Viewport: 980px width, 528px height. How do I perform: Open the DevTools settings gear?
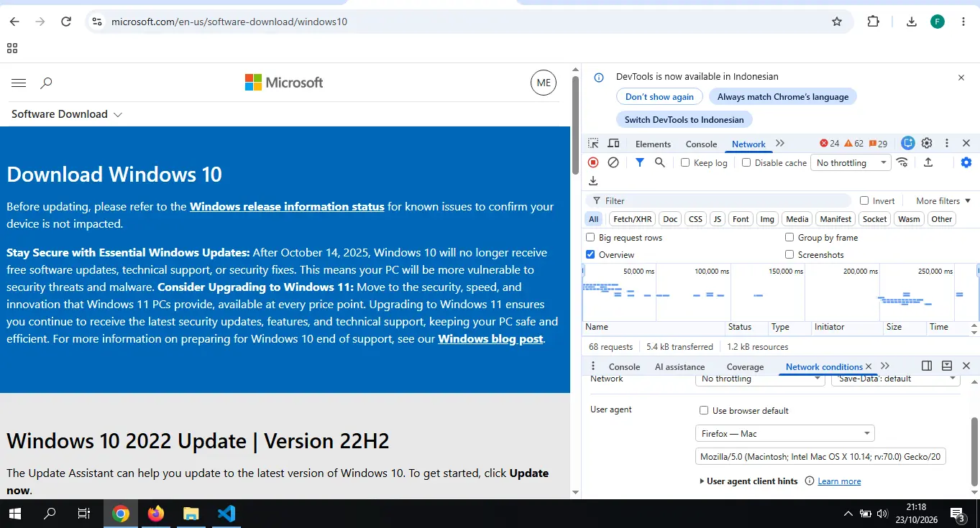927,143
